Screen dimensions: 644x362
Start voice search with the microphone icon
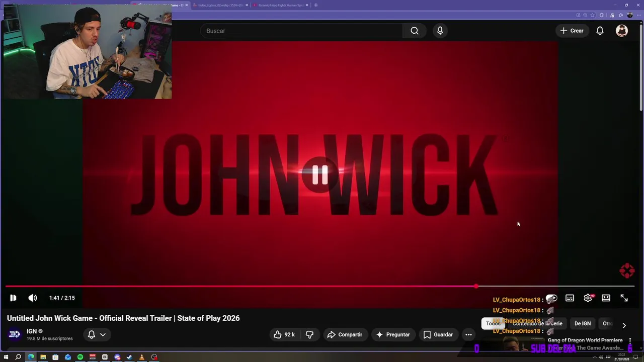click(440, 31)
